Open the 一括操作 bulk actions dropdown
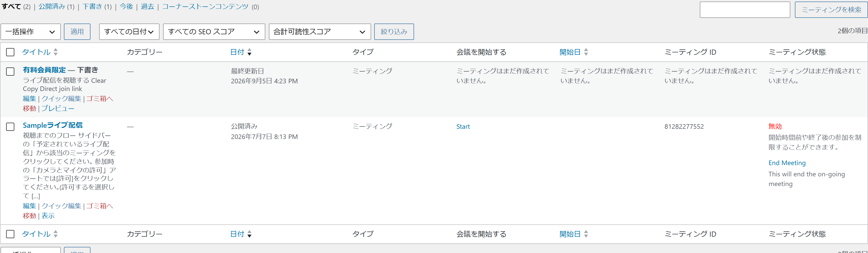 pos(31,32)
